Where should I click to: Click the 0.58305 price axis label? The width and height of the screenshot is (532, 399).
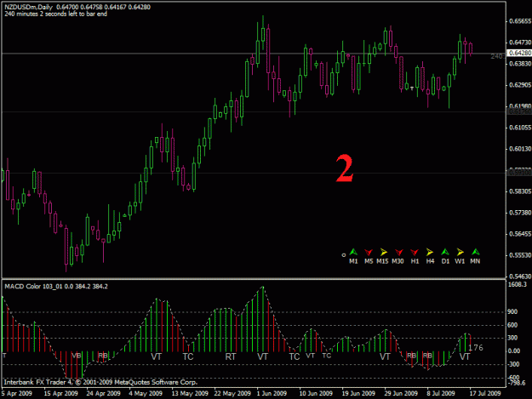click(520, 191)
